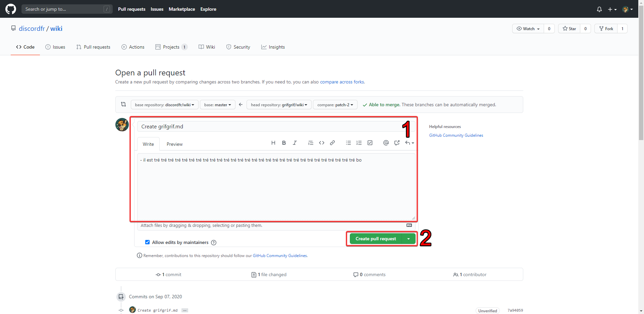Open the head repository dropdown
644x314 pixels.
click(279, 105)
